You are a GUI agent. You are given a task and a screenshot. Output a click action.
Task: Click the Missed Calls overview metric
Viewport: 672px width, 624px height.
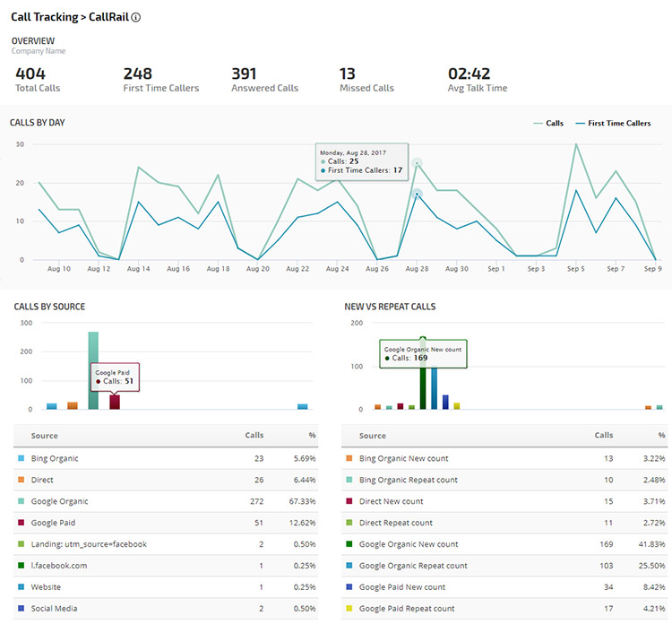point(366,79)
